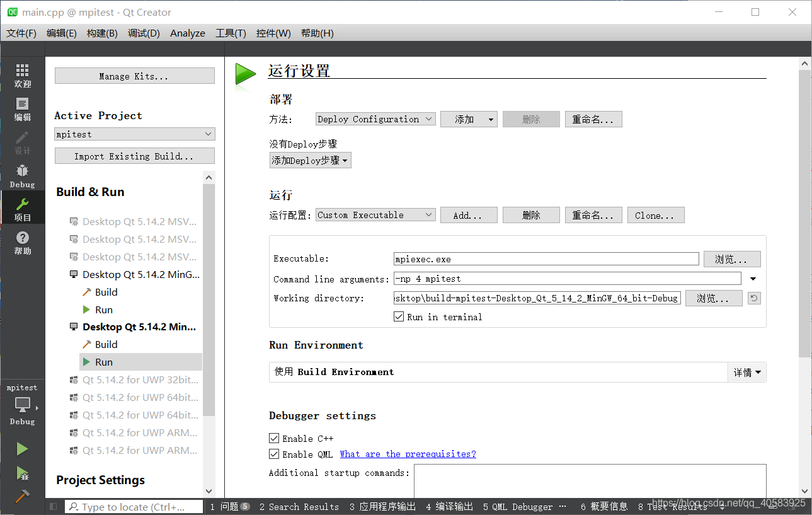Click the Working directory path field
This screenshot has height=515, width=812.
tap(537, 298)
